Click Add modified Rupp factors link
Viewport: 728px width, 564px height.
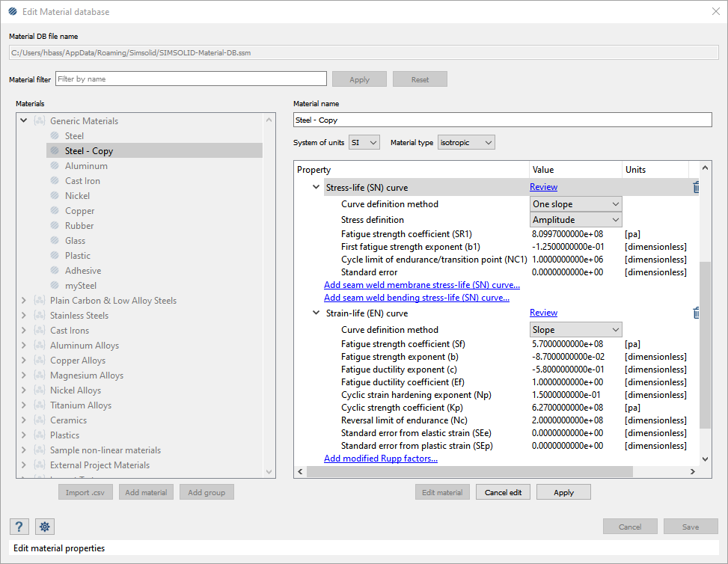381,459
